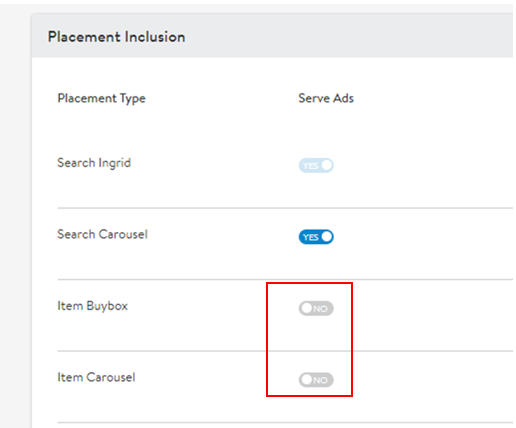Turn on Item Carousel serve ads switch
The height and width of the screenshot is (428, 516).
(x=316, y=380)
